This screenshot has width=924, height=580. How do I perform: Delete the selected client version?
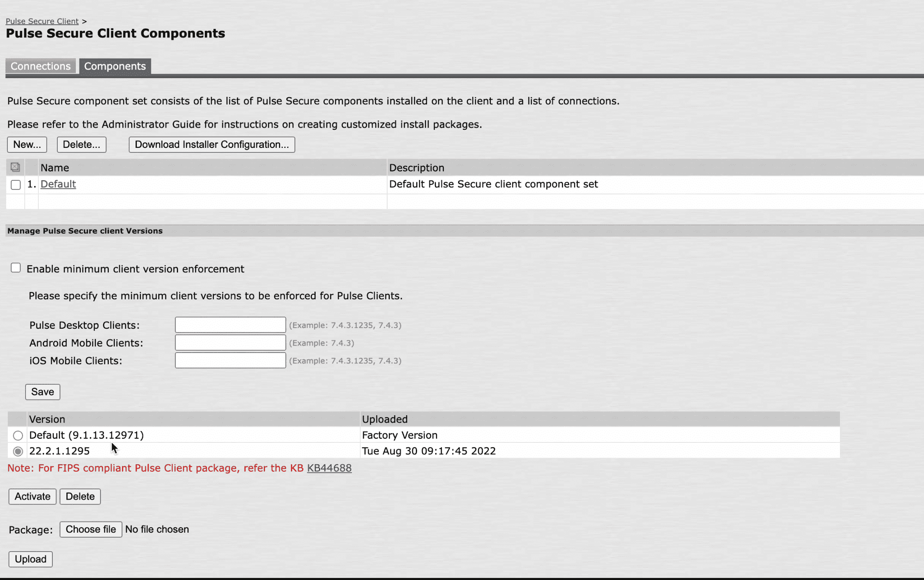pos(80,496)
